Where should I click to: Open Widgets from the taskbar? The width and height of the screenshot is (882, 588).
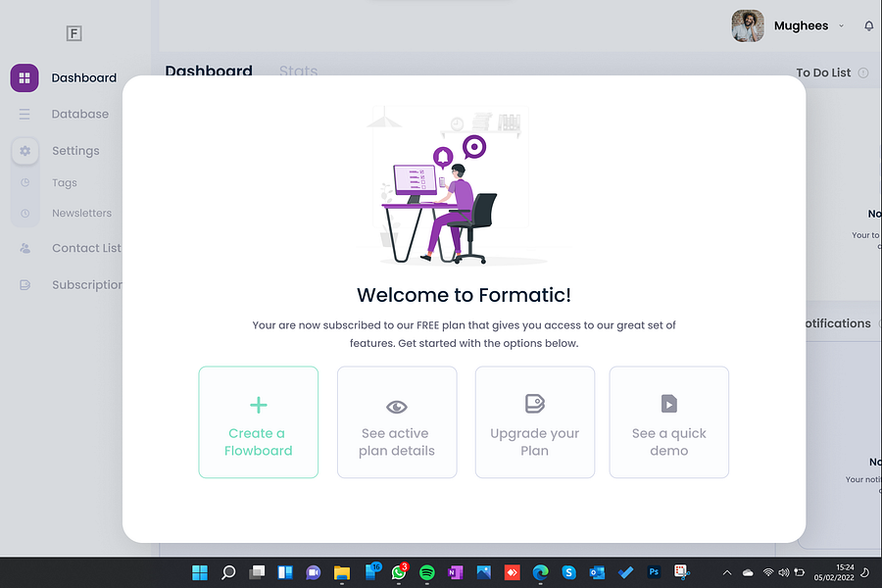[x=285, y=572]
